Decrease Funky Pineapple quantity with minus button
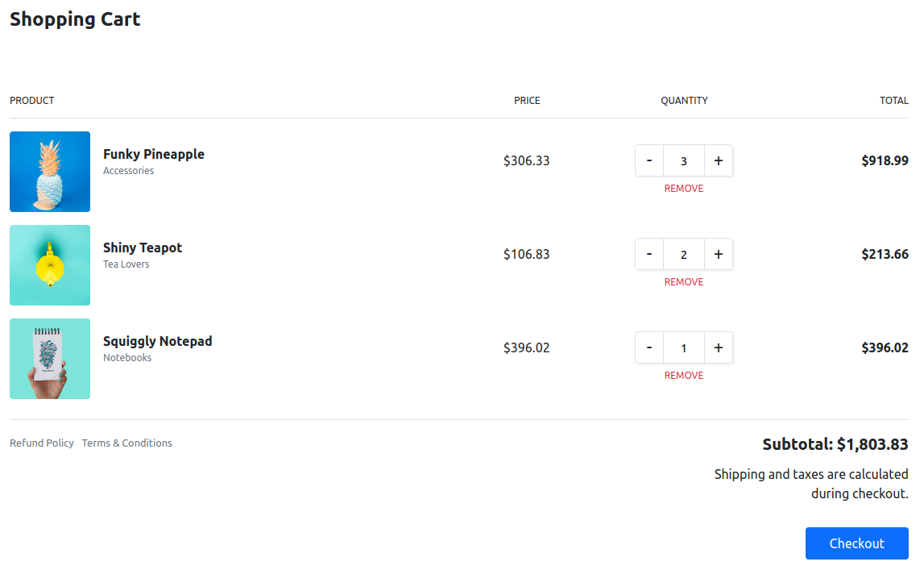The width and height of the screenshot is (924, 570). [x=649, y=160]
